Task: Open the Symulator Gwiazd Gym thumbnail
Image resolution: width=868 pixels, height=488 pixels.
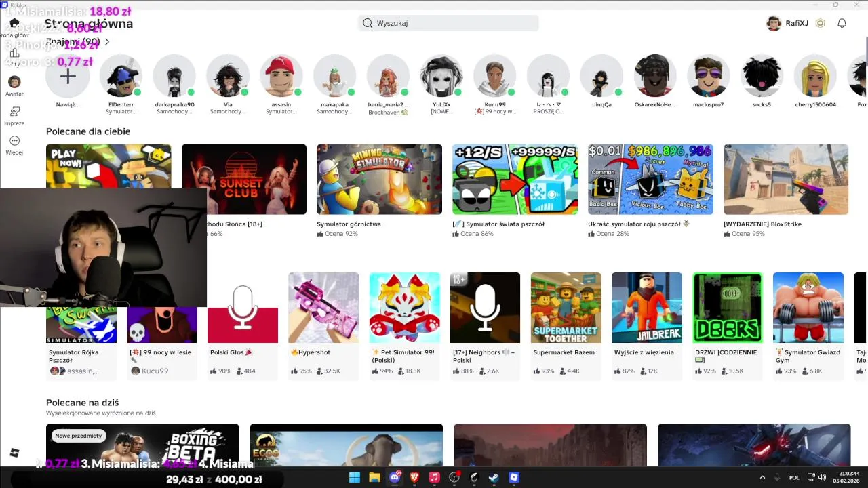Action: (808, 308)
